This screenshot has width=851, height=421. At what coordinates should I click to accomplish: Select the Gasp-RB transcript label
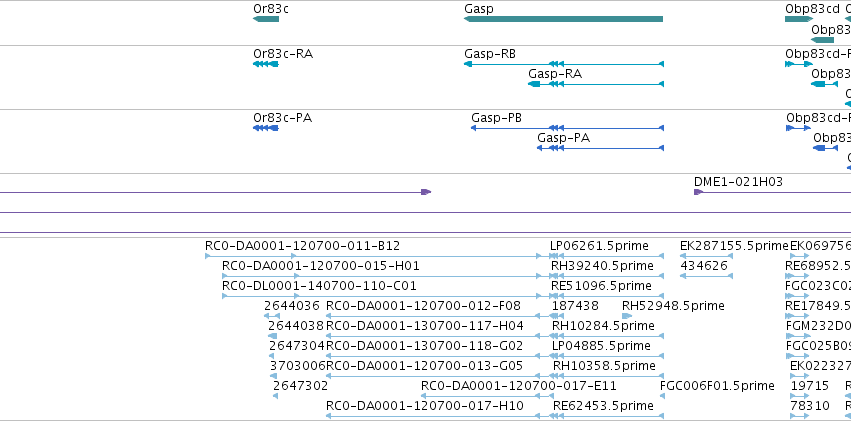[490, 54]
